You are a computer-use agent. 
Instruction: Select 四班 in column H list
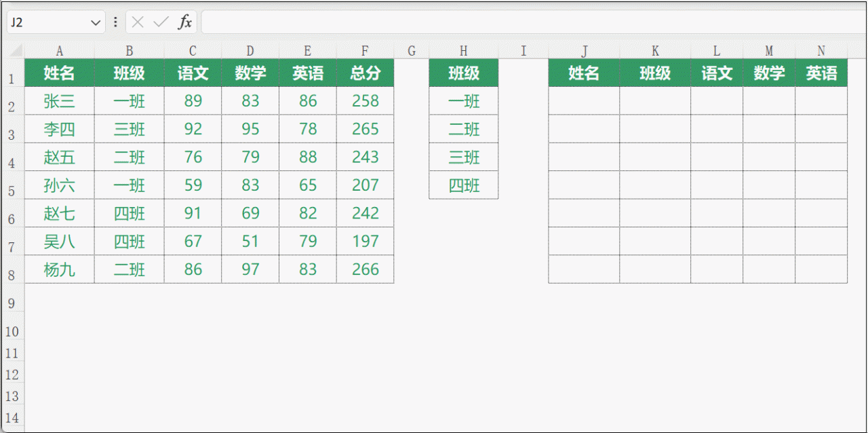click(x=464, y=185)
